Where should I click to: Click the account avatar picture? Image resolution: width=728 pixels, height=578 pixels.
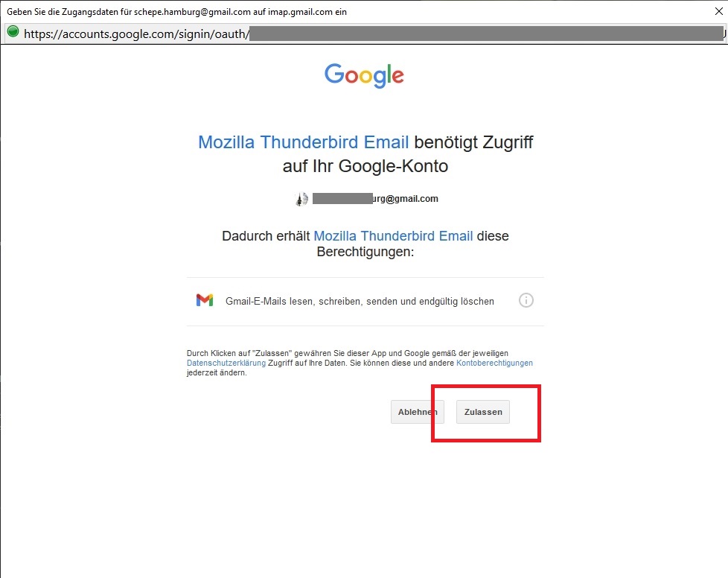[301, 199]
